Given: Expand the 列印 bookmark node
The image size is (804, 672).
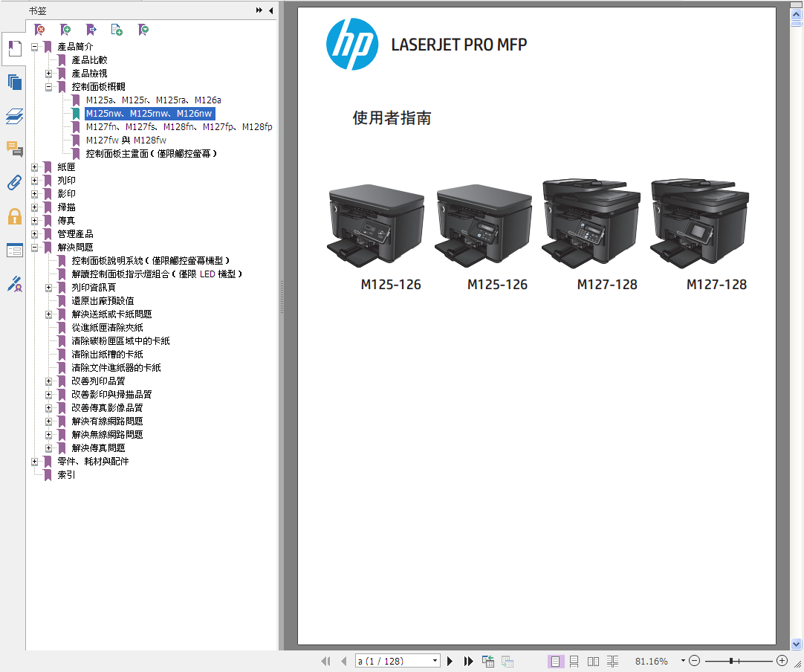Looking at the screenshot, I should coord(34,181).
